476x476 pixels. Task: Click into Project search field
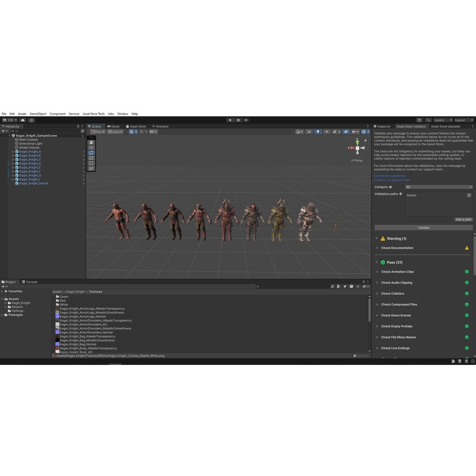click(292, 286)
